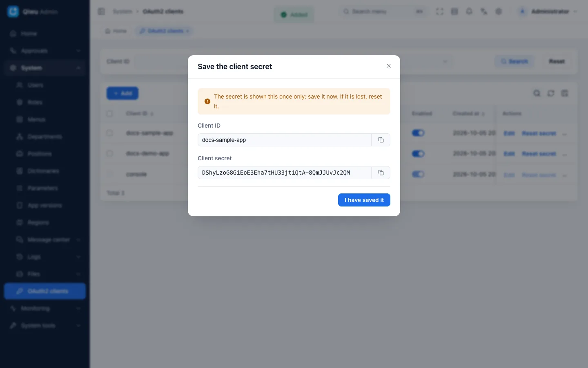This screenshot has height=368, width=588.
Task: Open the table column settings icon
Action: [565, 93]
